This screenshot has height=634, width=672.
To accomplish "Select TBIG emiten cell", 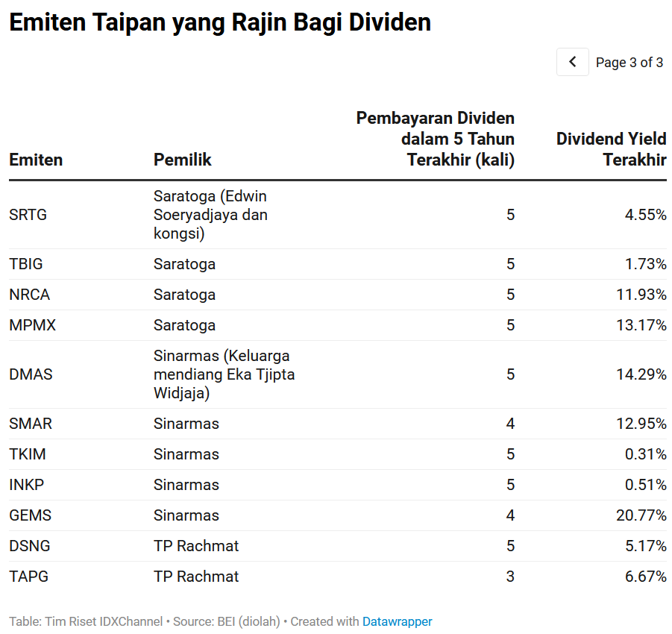I will (26, 264).
